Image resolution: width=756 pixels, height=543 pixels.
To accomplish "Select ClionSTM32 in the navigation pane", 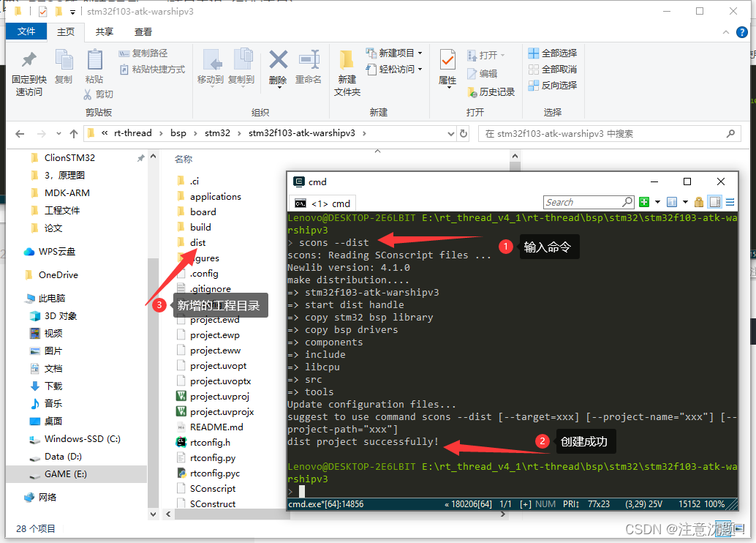I will tap(69, 158).
